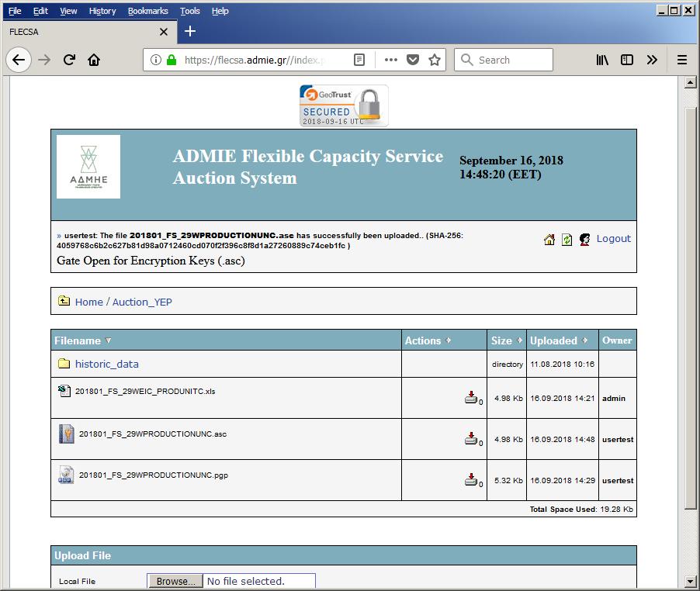
Task: Click the Logout link
Action: click(613, 239)
